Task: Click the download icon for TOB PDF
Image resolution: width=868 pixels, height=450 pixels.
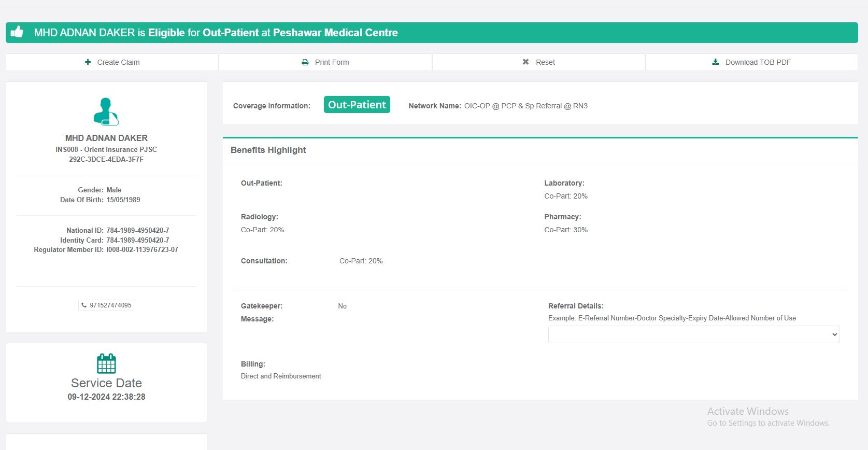Action: coord(716,62)
